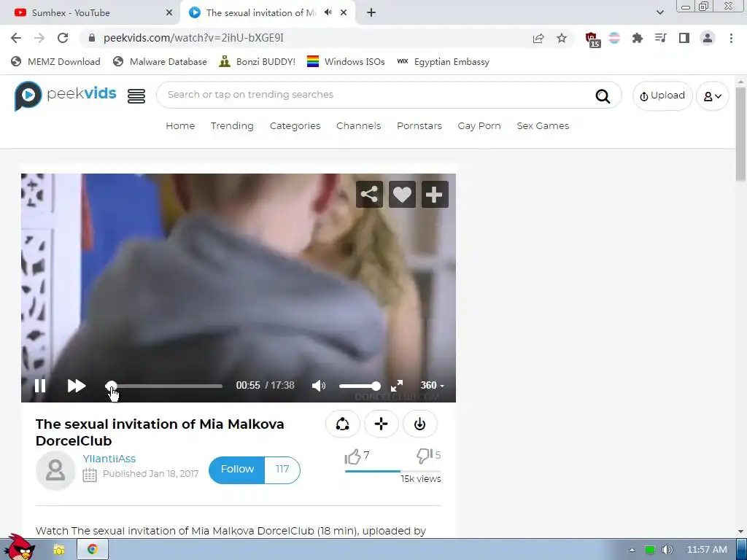Screen dimensions: 747x560
Task: Click the circular arrows icon below the video
Action: [343, 424]
